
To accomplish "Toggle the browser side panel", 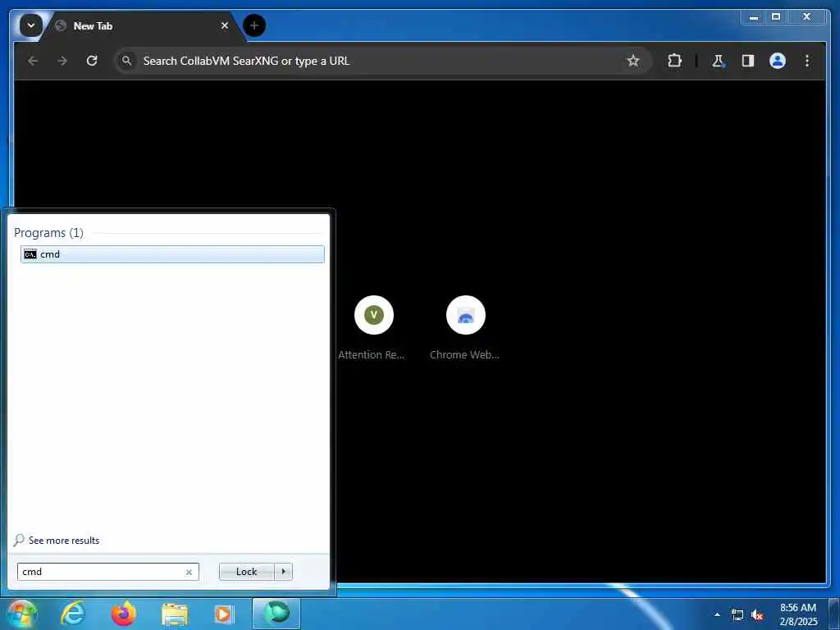I will tap(748, 61).
